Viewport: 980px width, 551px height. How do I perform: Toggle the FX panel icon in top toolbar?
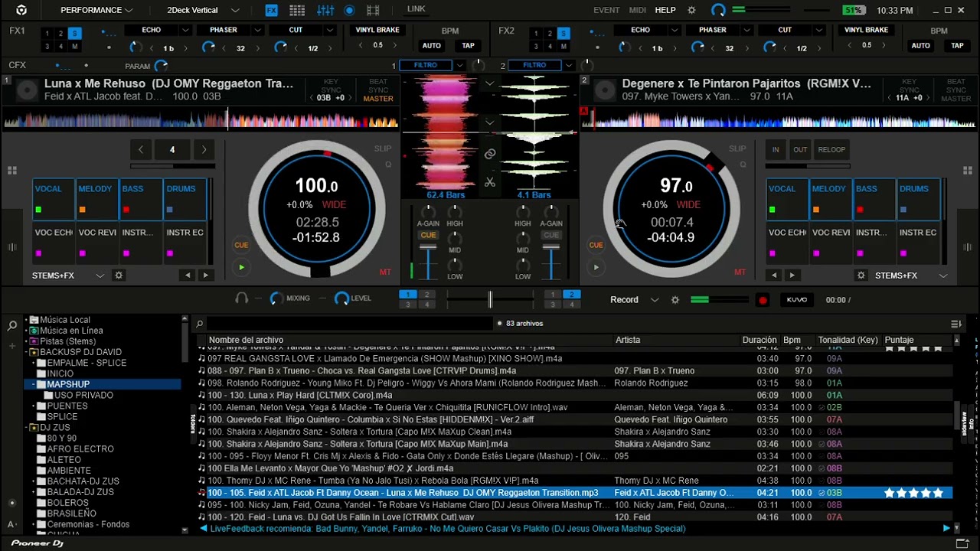coord(272,10)
